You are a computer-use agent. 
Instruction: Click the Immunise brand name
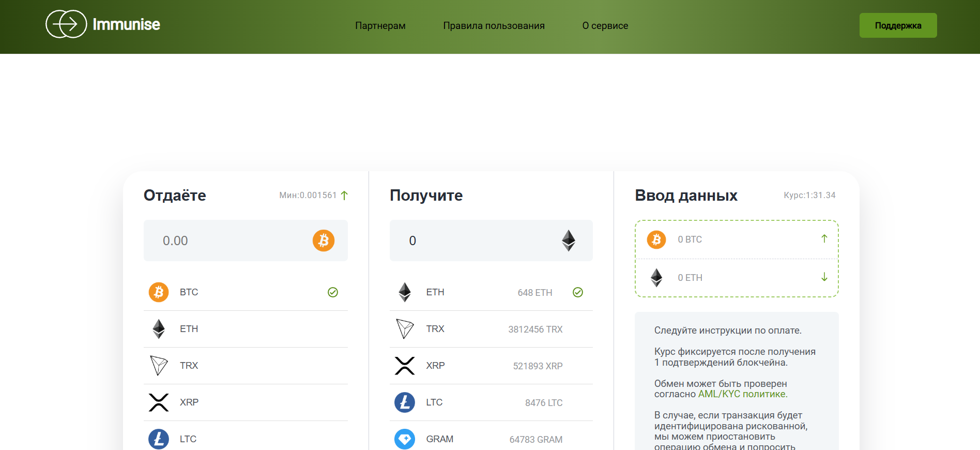(126, 24)
